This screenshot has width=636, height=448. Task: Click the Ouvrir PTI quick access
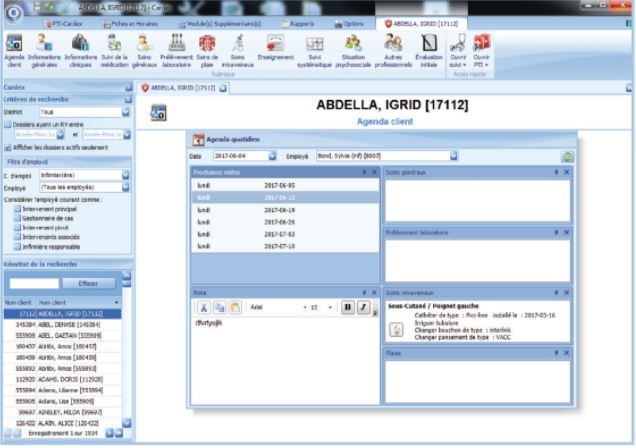point(481,51)
